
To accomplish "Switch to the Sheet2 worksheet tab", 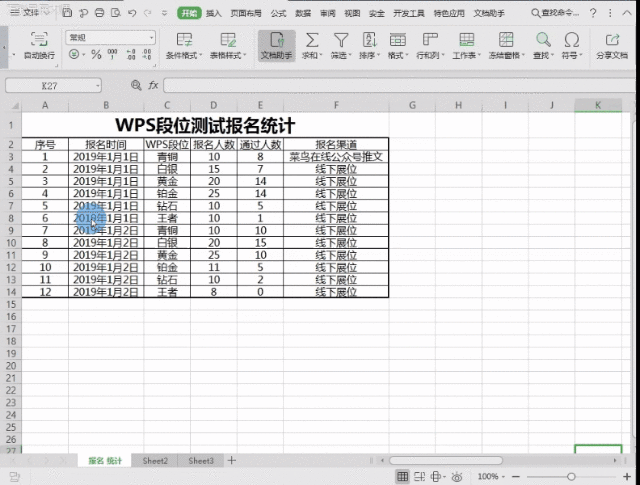I will (x=155, y=461).
